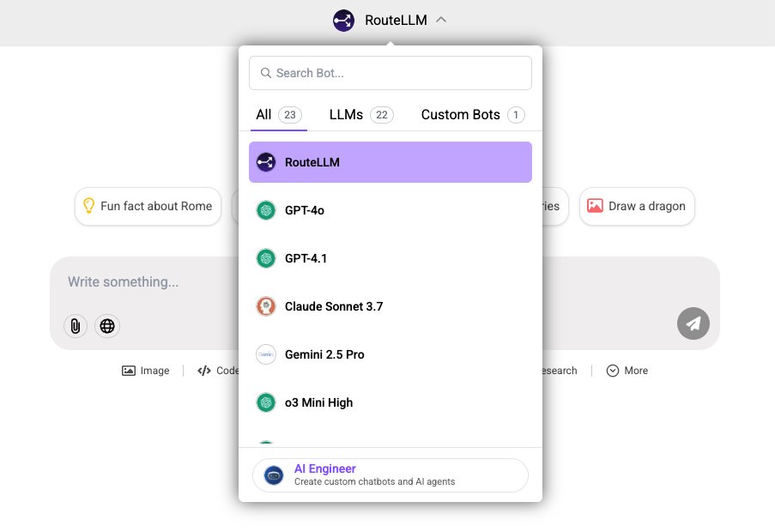The width and height of the screenshot is (775, 532).
Task: Toggle web search with the globe icon
Action: point(107,326)
